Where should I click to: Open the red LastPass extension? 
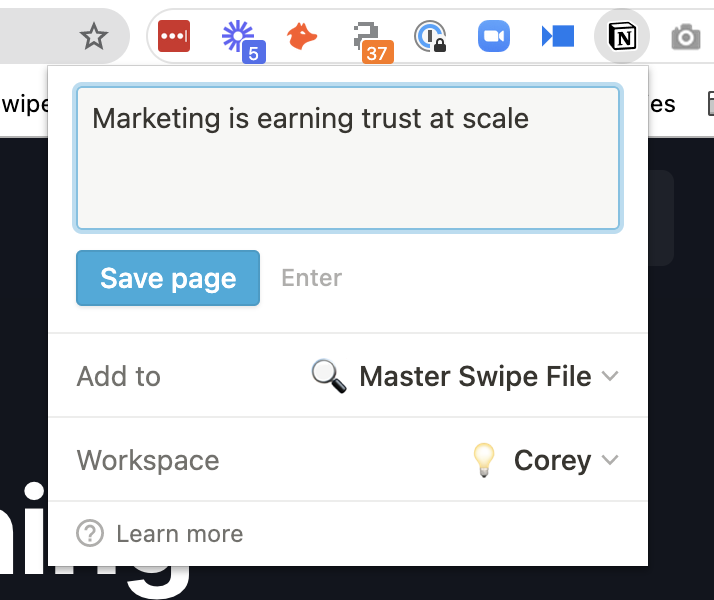click(x=174, y=37)
